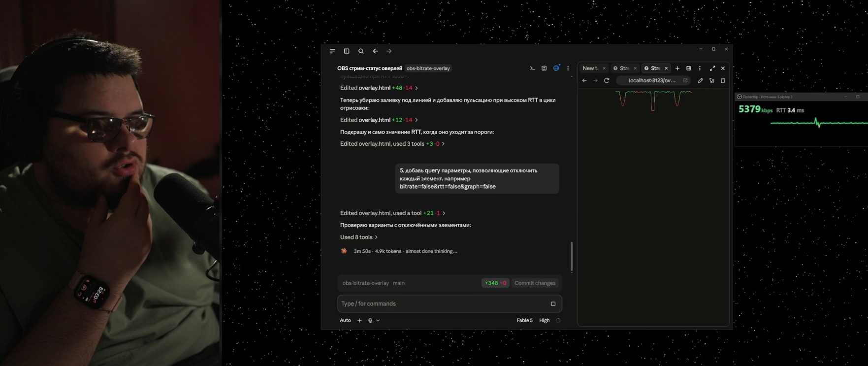The image size is (868, 366).
Task: Open the sessions list menu icon
Action: coord(332,51)
